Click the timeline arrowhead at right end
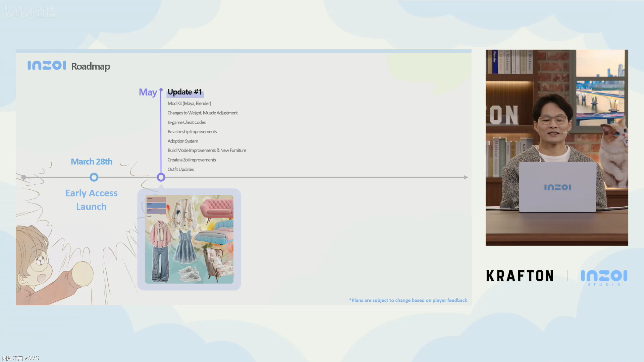 466,177
